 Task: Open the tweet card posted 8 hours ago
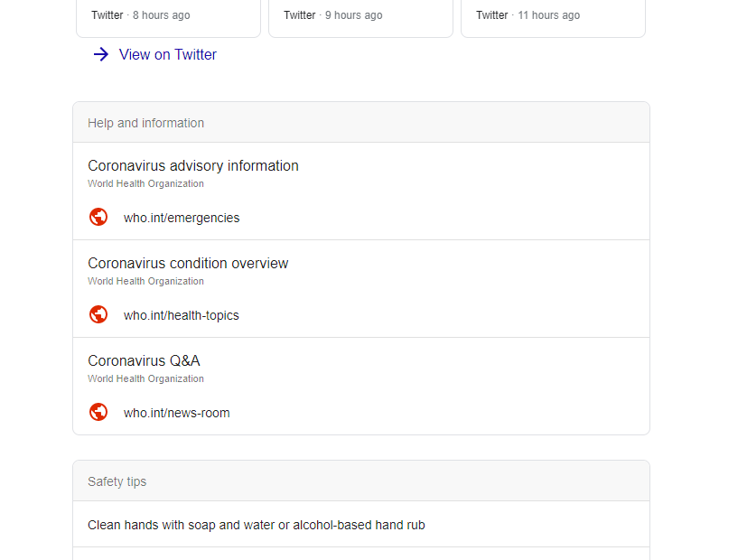pos(168,15)
